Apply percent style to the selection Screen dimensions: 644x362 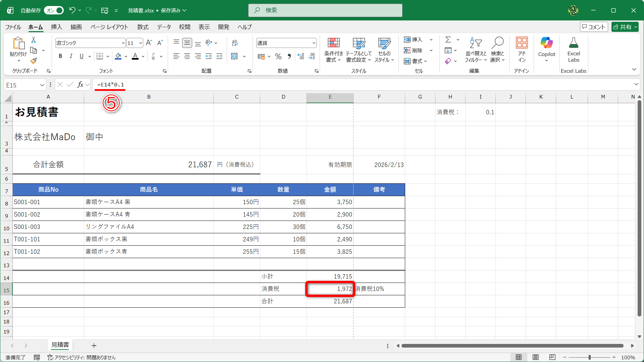tap(278, 56)
